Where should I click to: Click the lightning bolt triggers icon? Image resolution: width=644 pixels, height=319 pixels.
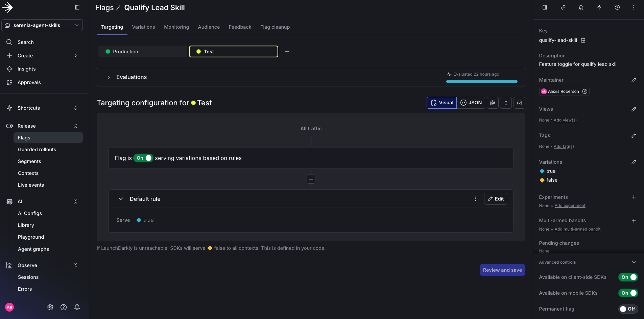(x=599, y=7)
